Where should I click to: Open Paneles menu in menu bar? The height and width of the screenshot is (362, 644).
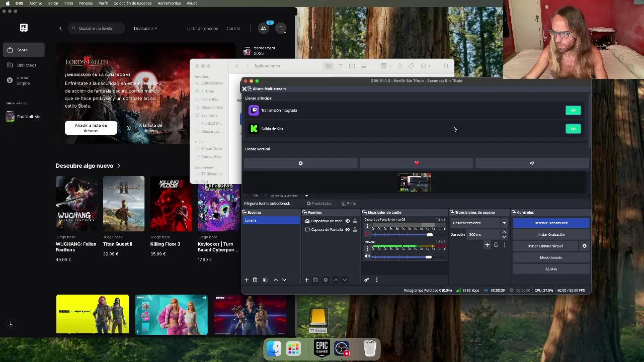click(x=86, y=3)
